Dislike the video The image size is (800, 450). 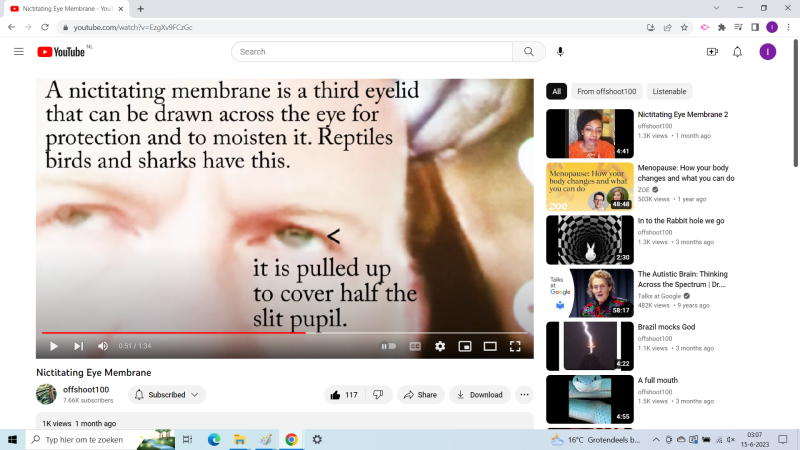378,395
